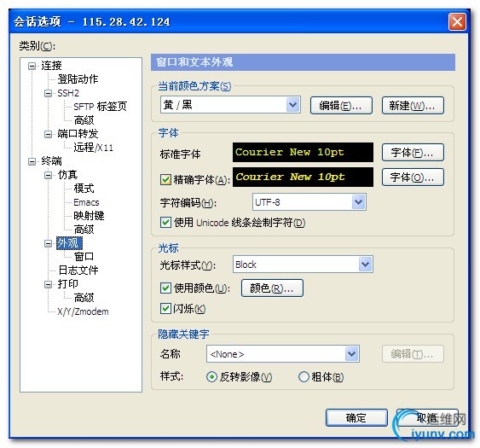The image size is (480, 448).
Task: Toggle the 闪烁 checkbox
Action: click(165, 309)
